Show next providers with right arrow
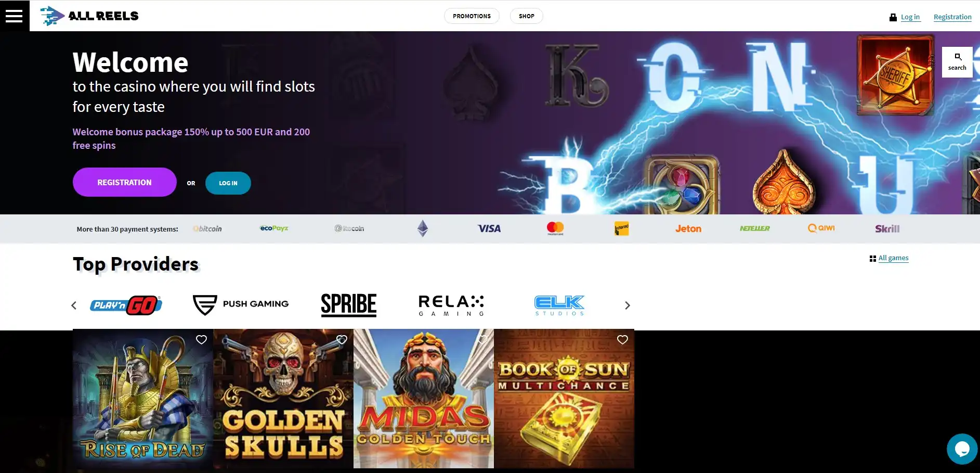Screen dimensions: 980x473 click(627, 305)
